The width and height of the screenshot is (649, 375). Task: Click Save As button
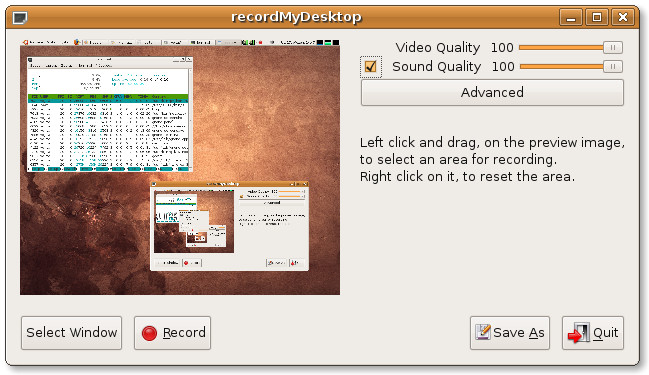tap(510, 333)
